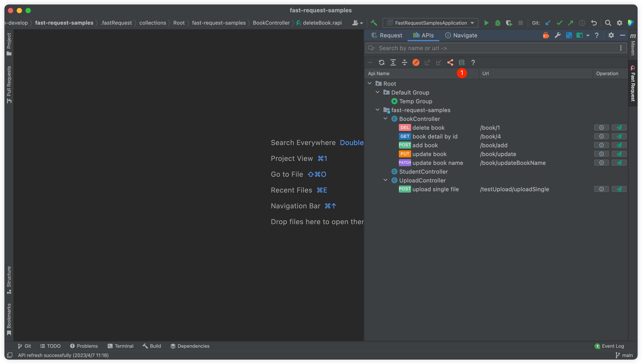Viewport: 642px width, 364px height.
Task: Click the green Run application icon
Action: pyautogui.click(x=486, y=23)
